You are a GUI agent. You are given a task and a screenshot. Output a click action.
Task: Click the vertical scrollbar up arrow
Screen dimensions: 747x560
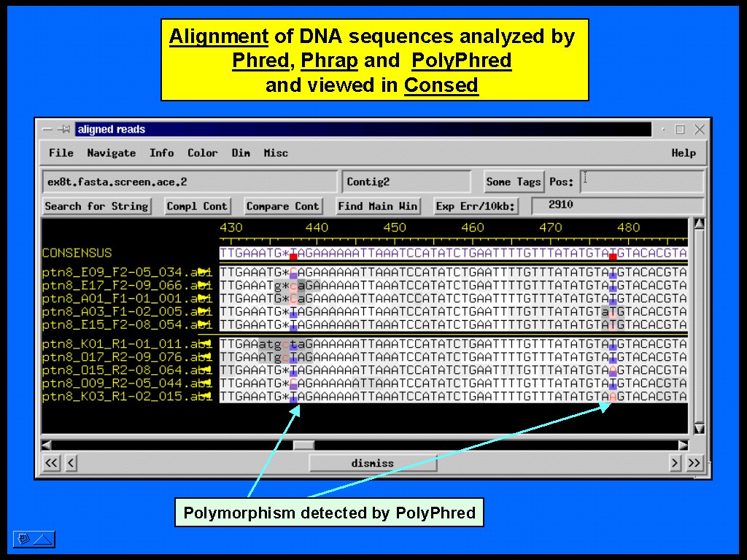tap(698, 225)
